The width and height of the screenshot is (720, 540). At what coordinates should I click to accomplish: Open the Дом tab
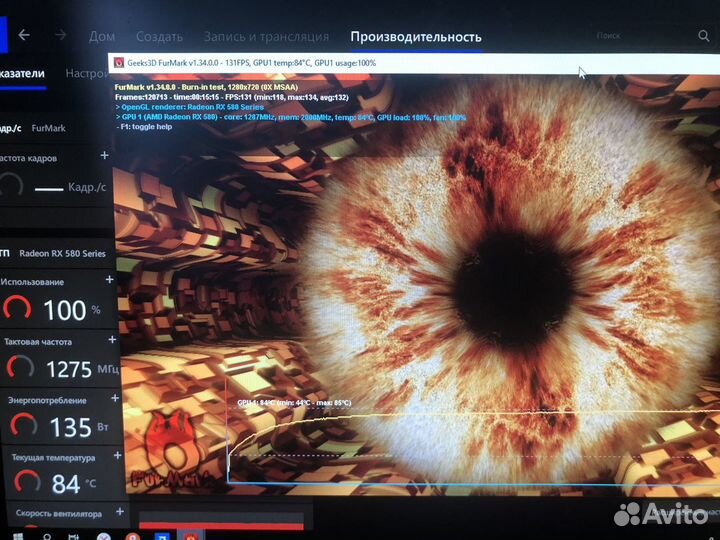pos(102,37)
